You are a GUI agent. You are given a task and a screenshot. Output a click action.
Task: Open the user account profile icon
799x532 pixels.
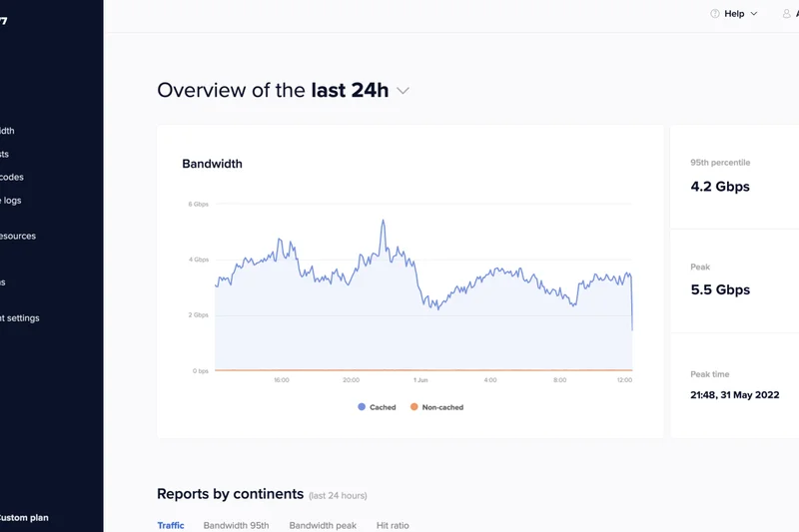click(x=785, y=14)
